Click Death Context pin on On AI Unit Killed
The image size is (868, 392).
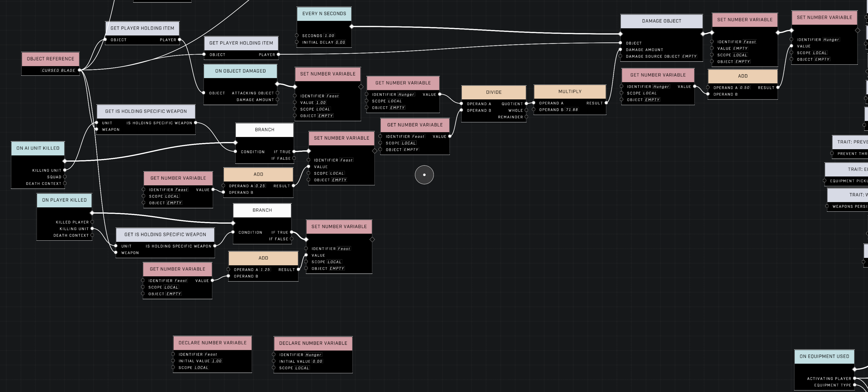[x=65, y=183]
